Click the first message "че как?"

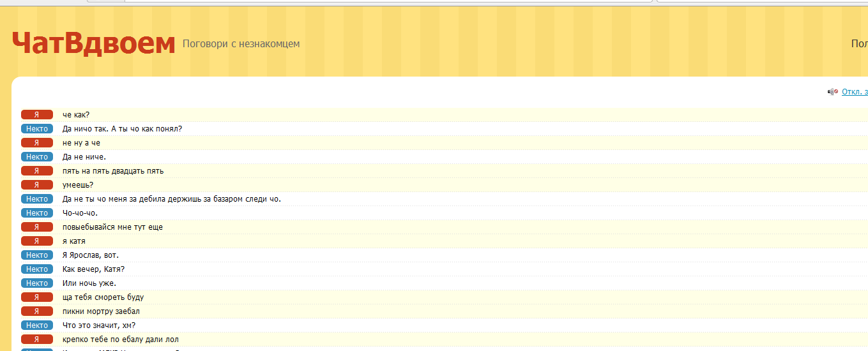(x=76, y=115)
